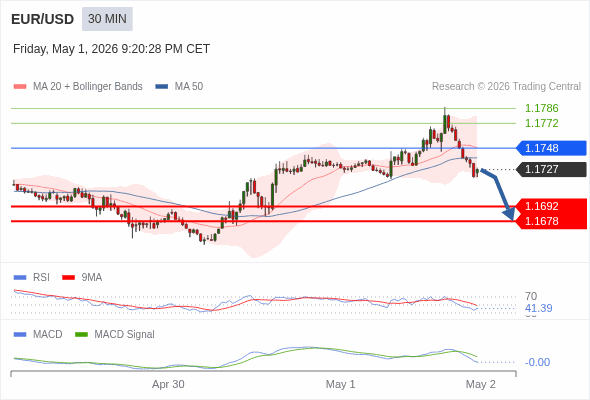Screen dimensions: 590x400
Task: Click the MACD legend swatch
Action: click(x=20, y=335)
